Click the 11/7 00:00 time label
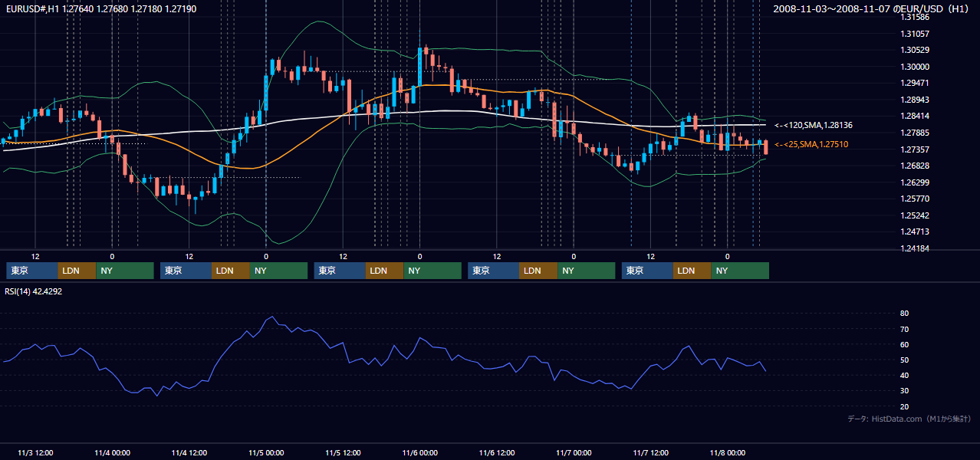980x460 pixels. coord(574,452)
